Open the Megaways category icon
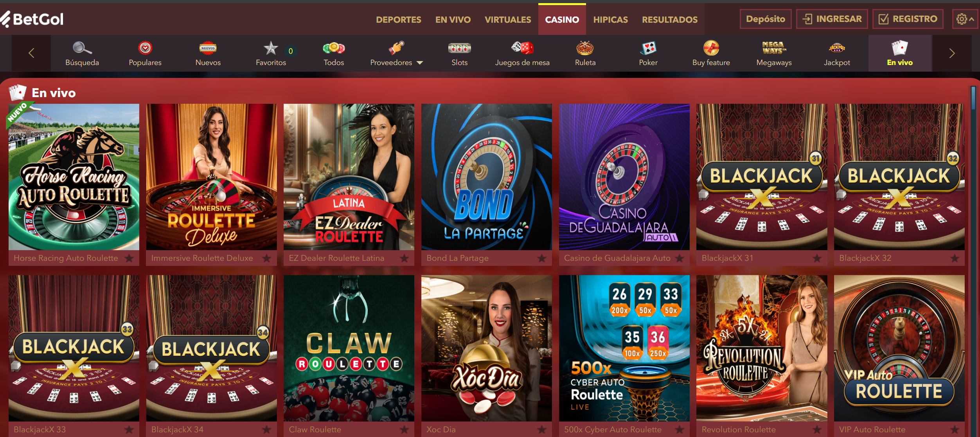 [x=774, y=48]
